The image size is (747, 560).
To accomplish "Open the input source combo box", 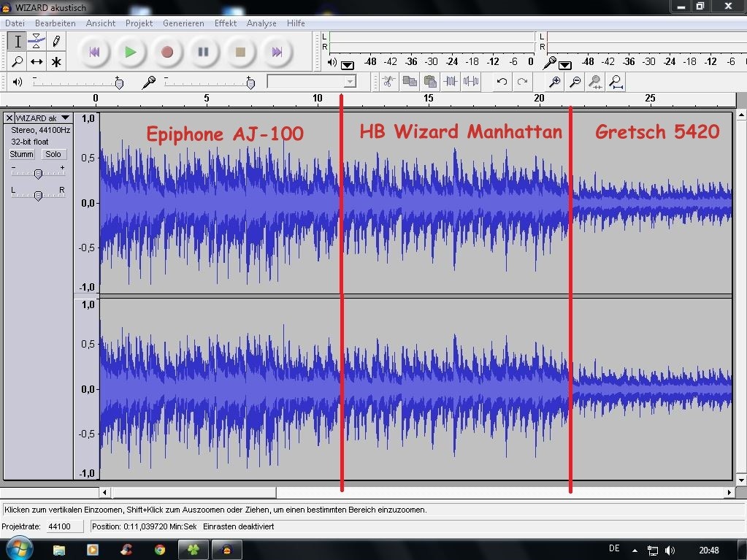I will tap(312, 82).
